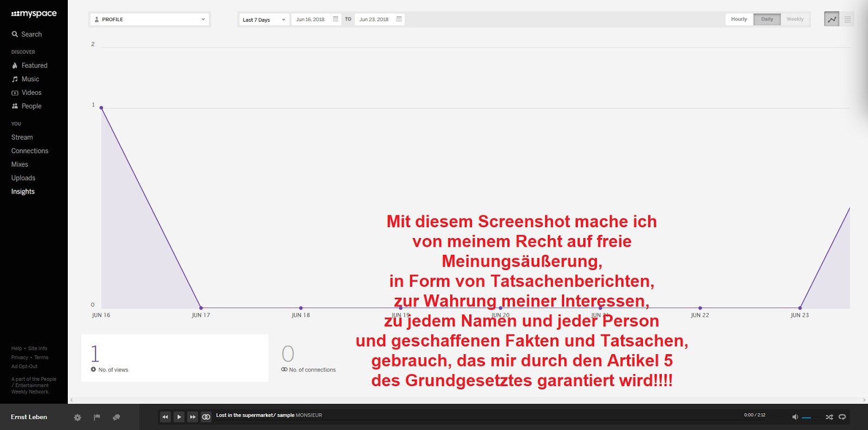Screen dimensions: 868x430
Task: Click the Featured flame icon
Action: click(x=15, y=66)
